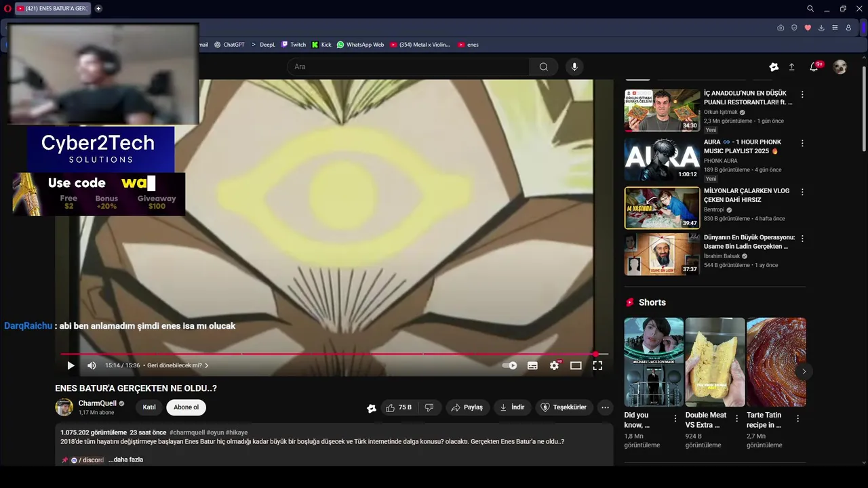Show the next Shorts with the arrow

click(804, 371)
